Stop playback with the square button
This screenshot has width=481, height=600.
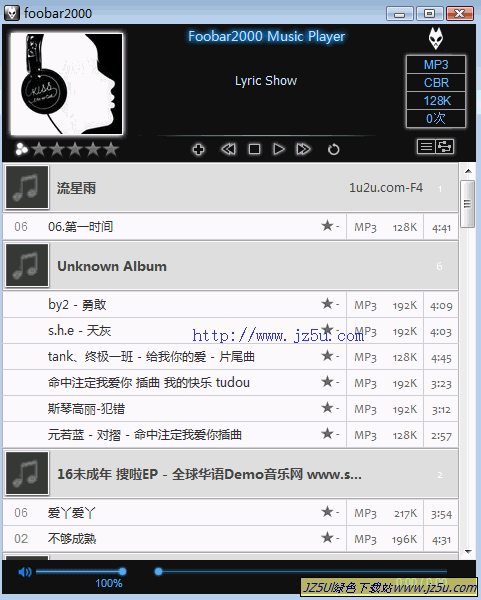(254, 149)
